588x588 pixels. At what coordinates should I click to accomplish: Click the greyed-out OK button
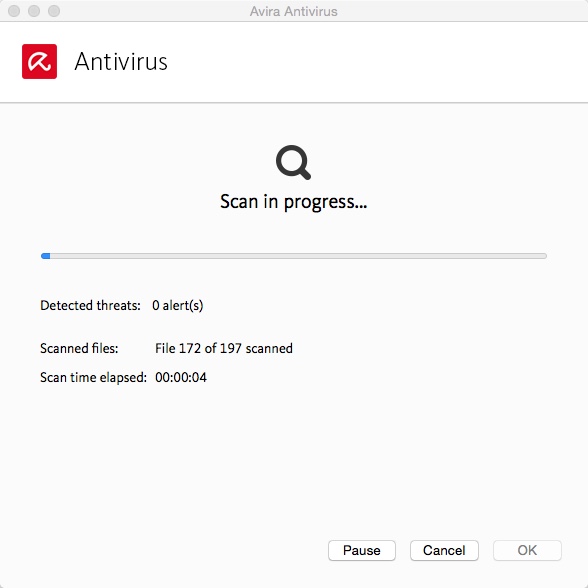click(527, 550)
